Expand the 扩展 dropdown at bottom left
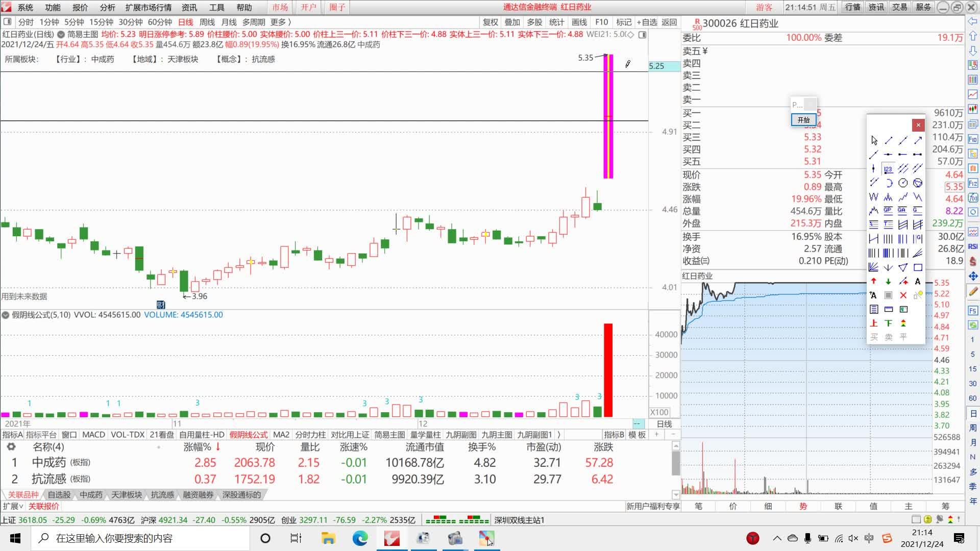 [x=13, y=506]
